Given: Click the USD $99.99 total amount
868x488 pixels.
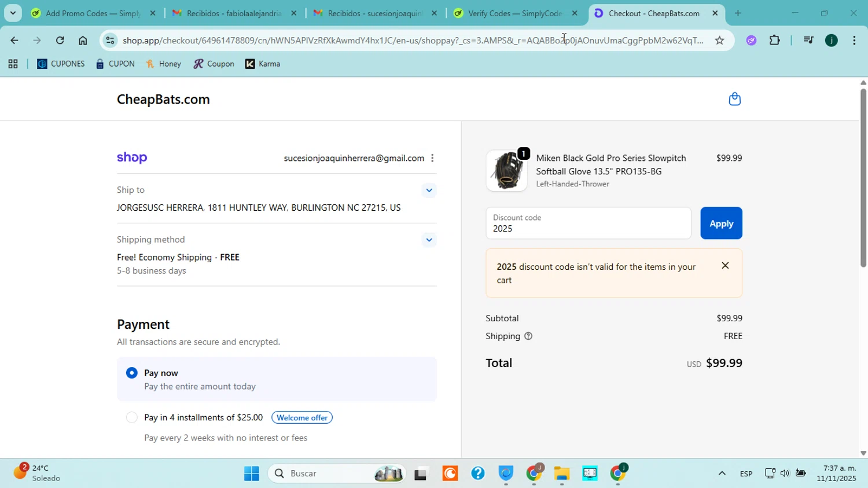Looking at the screenshot, I should point(714,364).
